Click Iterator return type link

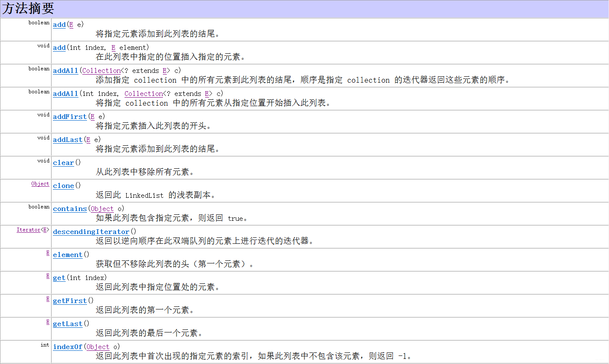[x=29, y=230]
